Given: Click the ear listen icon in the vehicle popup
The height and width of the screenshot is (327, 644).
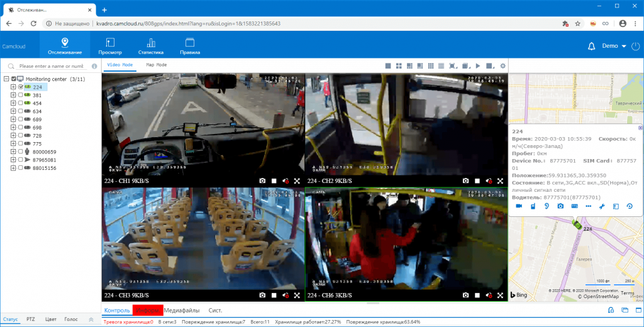Looking at the screenshot, I should tap(547, 206).
